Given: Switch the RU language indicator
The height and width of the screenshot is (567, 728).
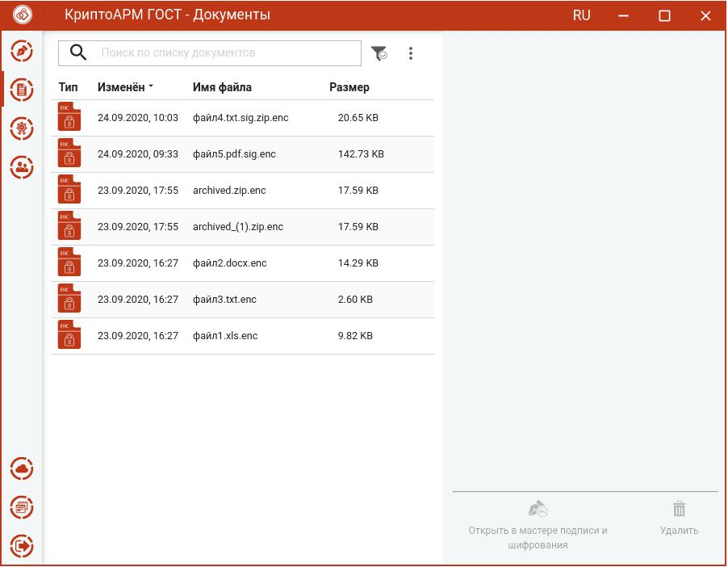Looking at the screenshot, I should pyautogui.click(x=581, y=15).
